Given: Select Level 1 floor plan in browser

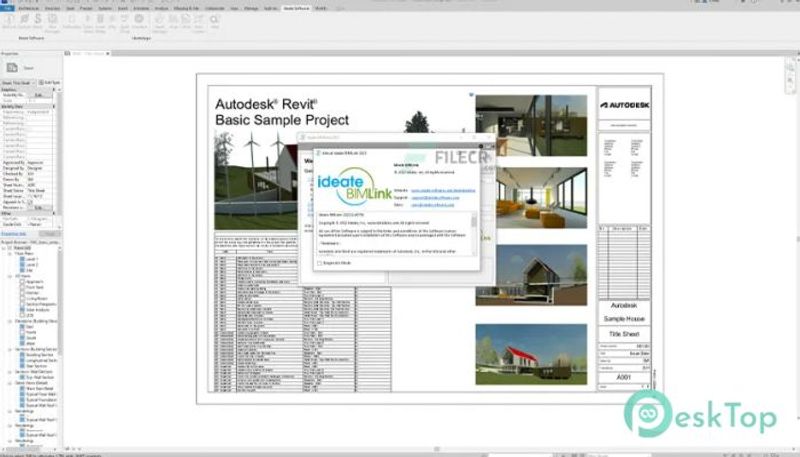Looking at the screenshot, I should click(x=32, y=259).
